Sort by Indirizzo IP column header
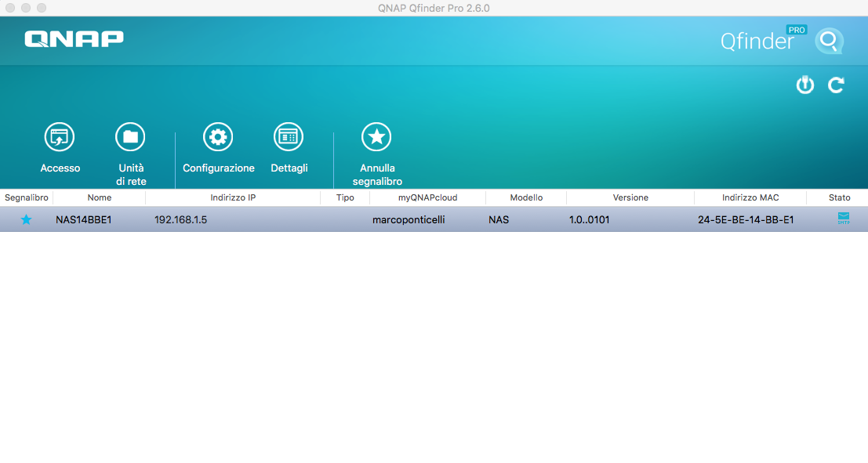Image resolution: width=868 pixels, height=463 pixels. [x=233, y=198]
